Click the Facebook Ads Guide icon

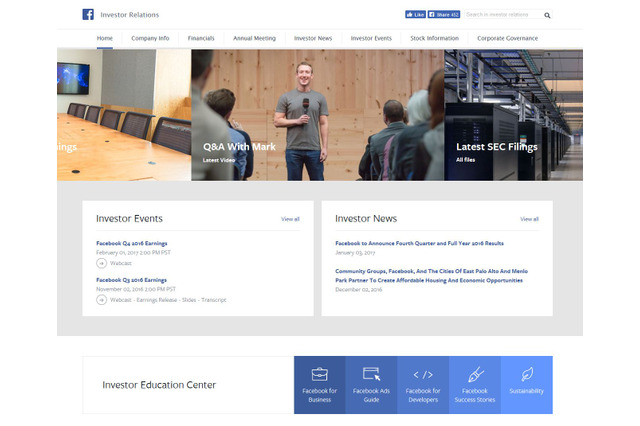[371, 374]
